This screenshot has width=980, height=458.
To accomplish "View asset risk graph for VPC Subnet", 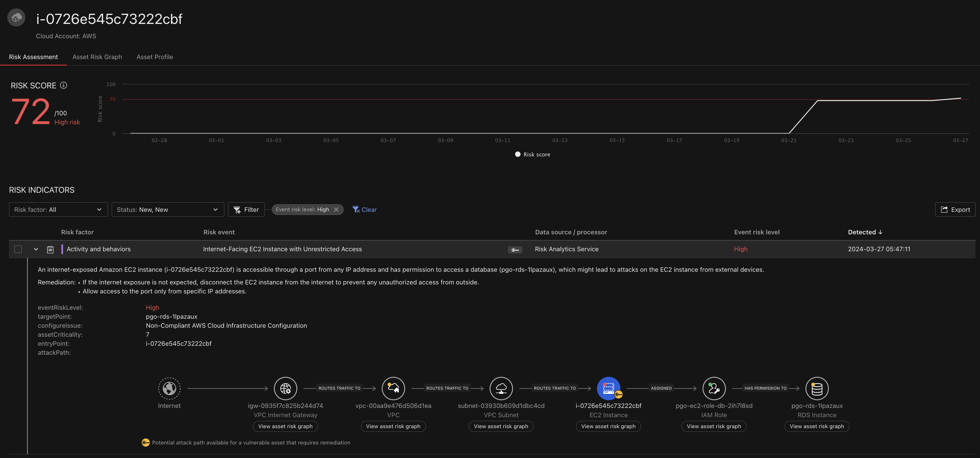I will coord(501,426).
